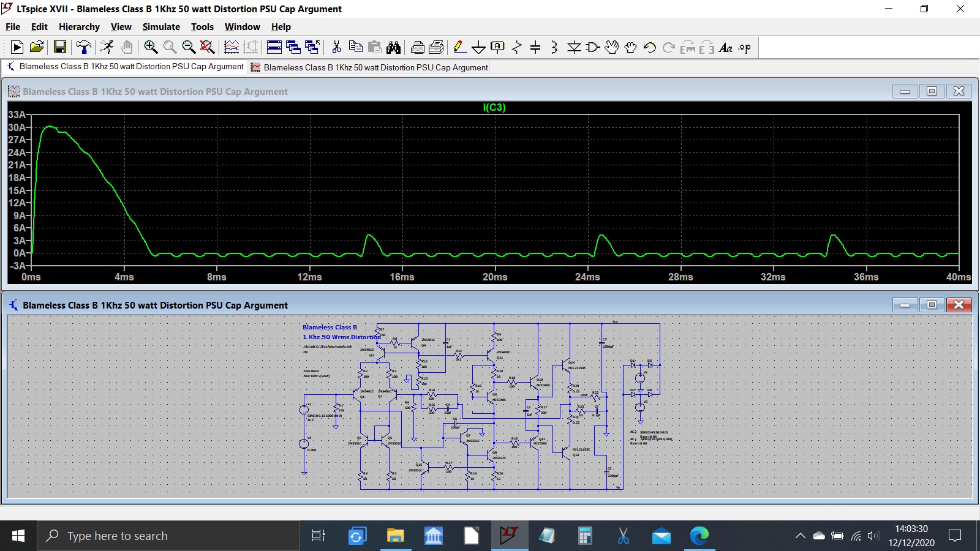
Task: Open the Component gate icon
Action: coord(592,47)
